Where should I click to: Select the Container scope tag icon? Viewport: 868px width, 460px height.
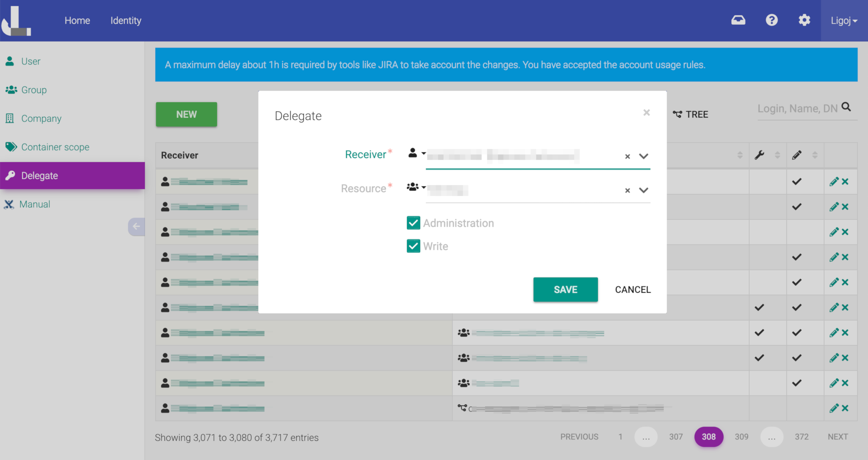[11, 147]
